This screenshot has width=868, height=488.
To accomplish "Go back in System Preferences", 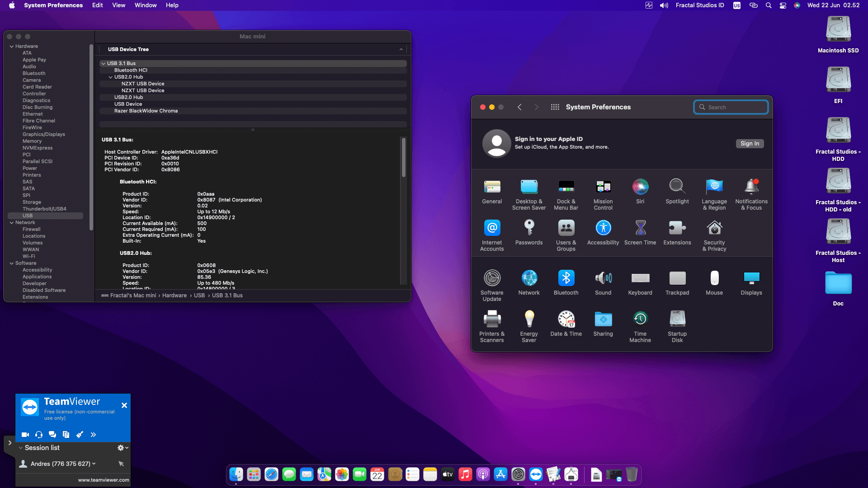I will (x=519, y=107).
